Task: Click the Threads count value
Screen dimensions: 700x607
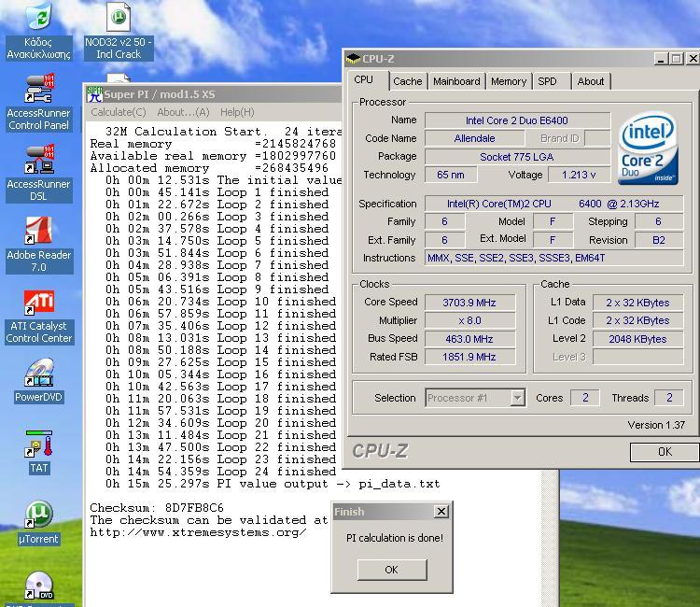Action: [669, 398]
